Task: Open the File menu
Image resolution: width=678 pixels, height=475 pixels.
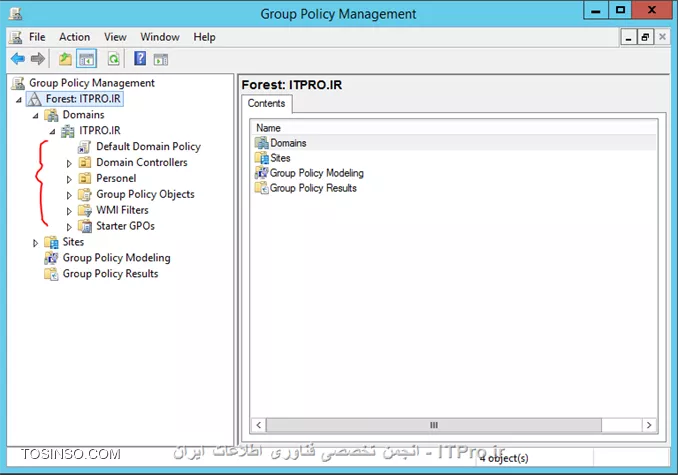Action: [x=37, y=37]
